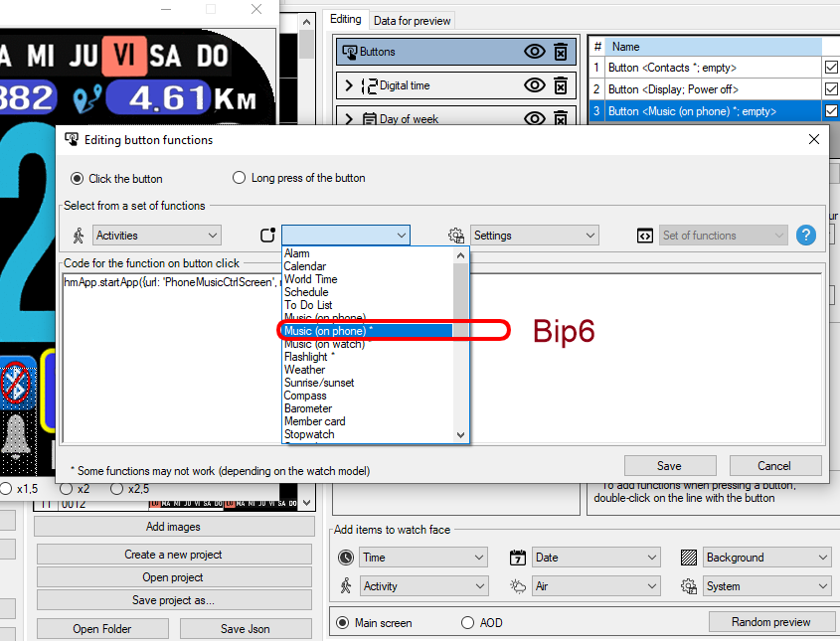Choose Stopwatch from the function list
Screen dimensions: 840x641
(309, 434)
